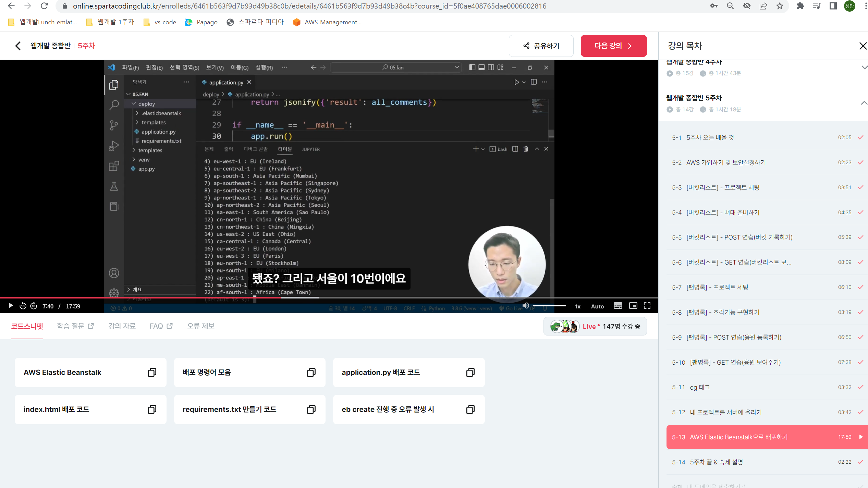Open lecture 5-4 뼈대 준비하기
The height and width of the screenshot is (488, 868).
(x=767, y=212)
